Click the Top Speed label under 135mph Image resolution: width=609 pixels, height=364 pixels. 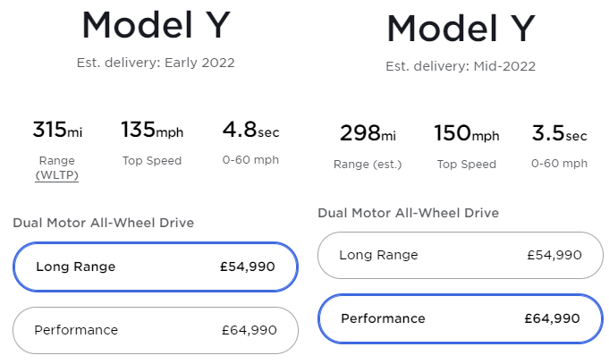pyautogui.click(x=152, y=161)
